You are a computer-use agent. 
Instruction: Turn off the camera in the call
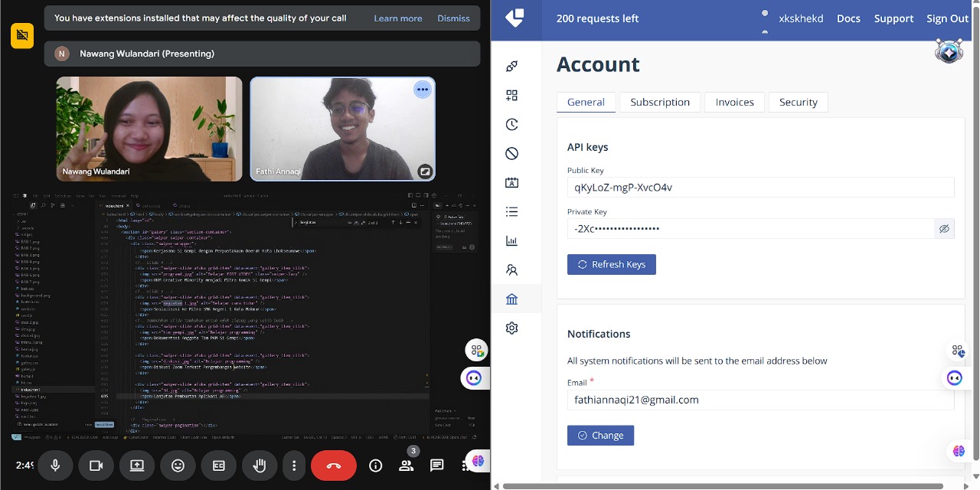pyautogui.click(x=96, y=465)
